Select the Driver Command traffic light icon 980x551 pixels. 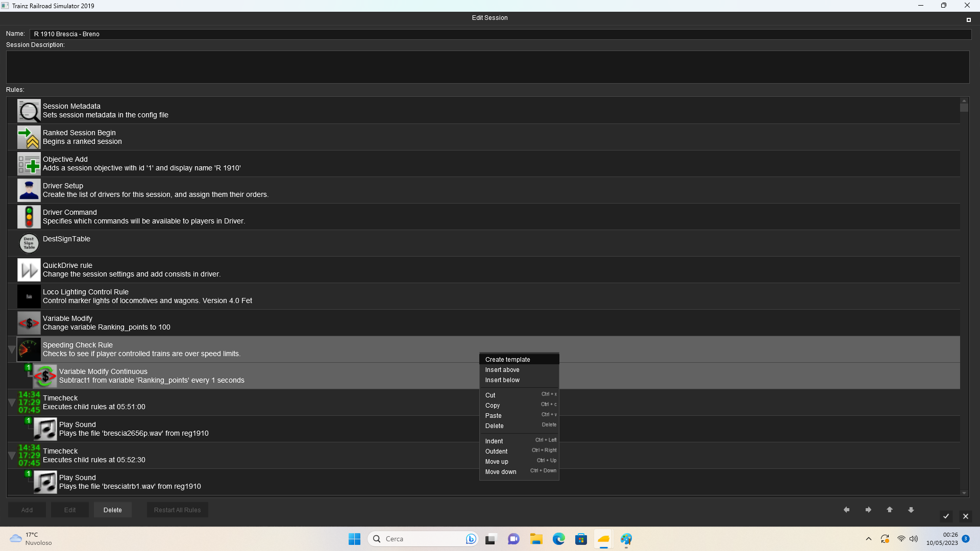click(x=29, y=217)
